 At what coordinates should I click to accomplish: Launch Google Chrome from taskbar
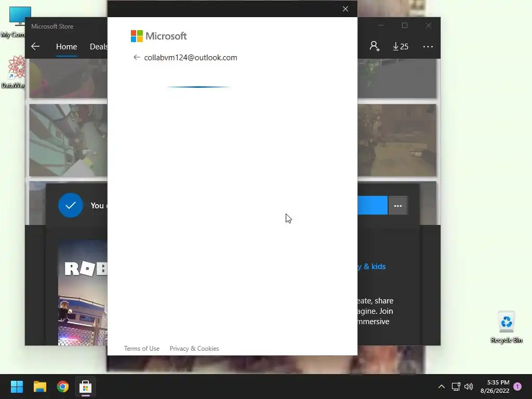63,387
